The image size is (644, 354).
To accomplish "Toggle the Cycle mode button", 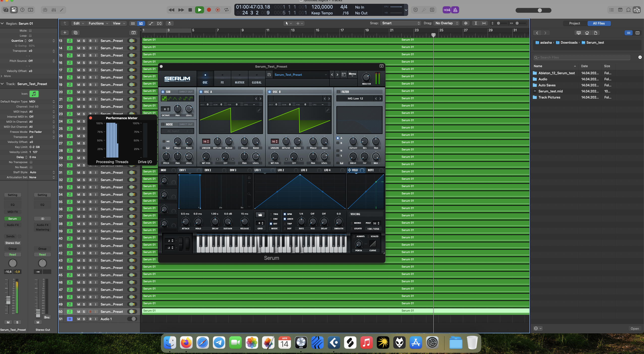I will pos(227,10).
